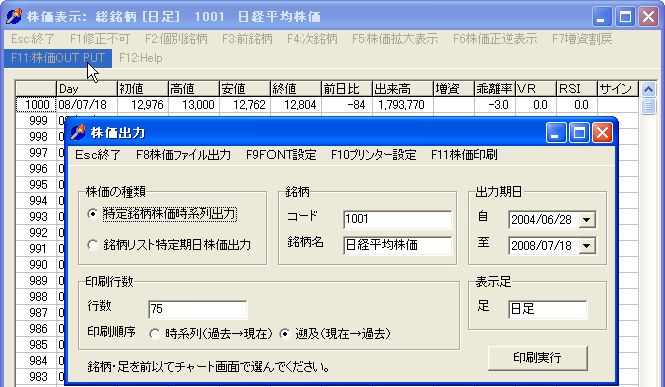Screen dimensions: 665x387
Task: Click low price cell 12,762
Action: tap(245, 105)
